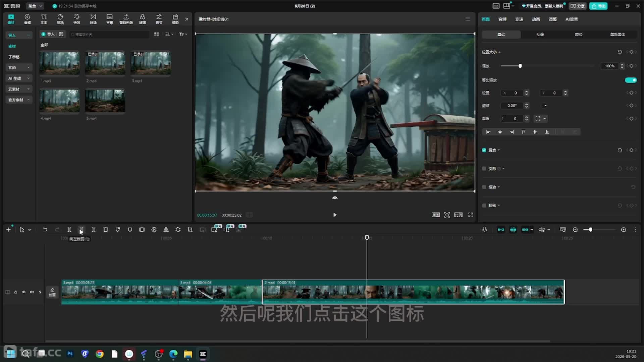Hide the video track with the eye icon
The width and height of the screenshot is (644, 362).
[x=24, y=292]
